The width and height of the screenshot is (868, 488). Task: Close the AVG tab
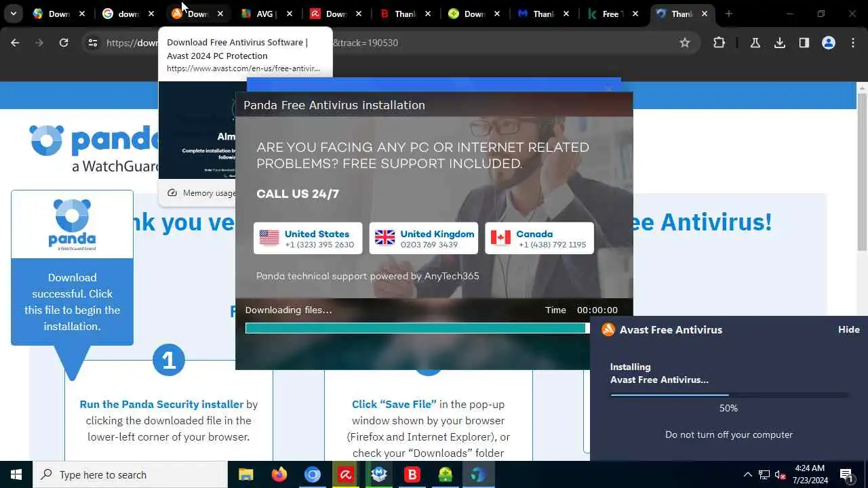290,14
